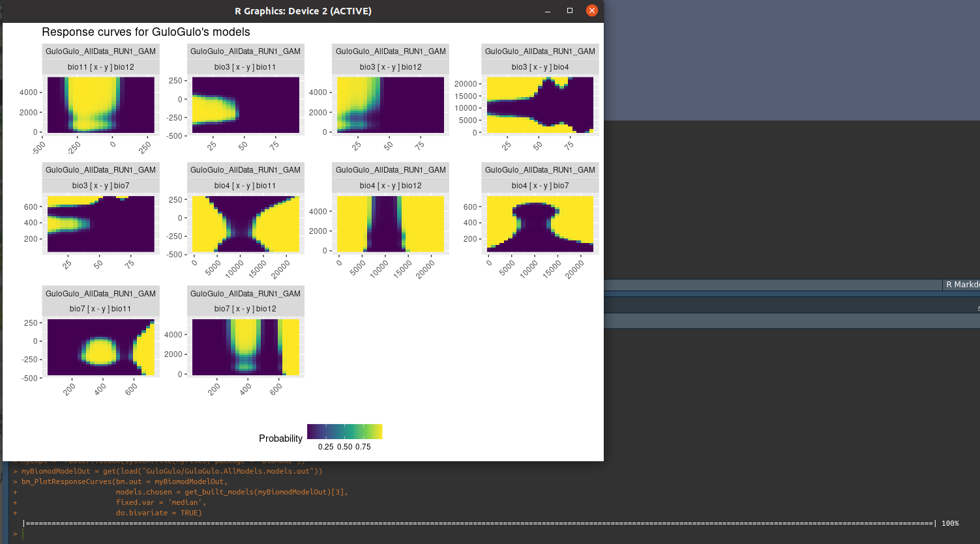The width and height of the screenshot is (980, 544).
Task: Select the bio3 by bio12 response plot
Action: tap(390, 104)
